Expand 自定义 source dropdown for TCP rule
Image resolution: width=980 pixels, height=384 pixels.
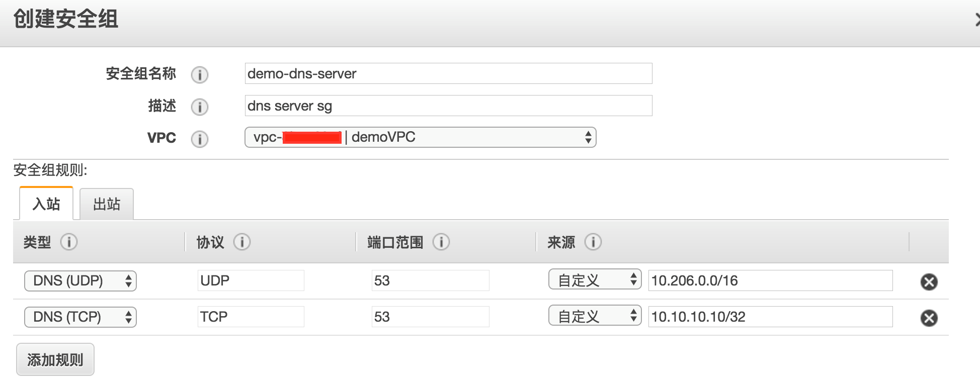click(x=595, y=316)
